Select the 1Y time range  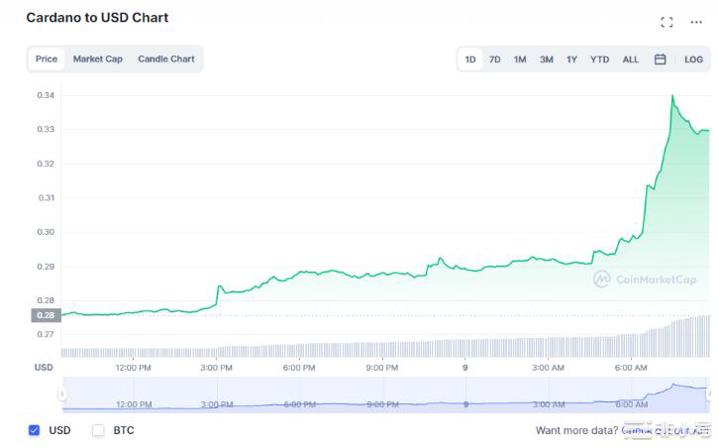pyautogui.click(x=572, y=60)
